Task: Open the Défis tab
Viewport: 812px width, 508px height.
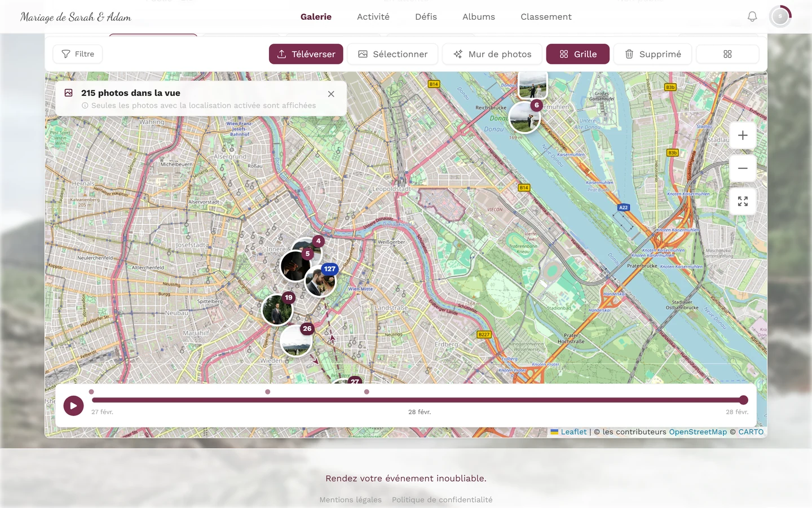Action: 426,17
